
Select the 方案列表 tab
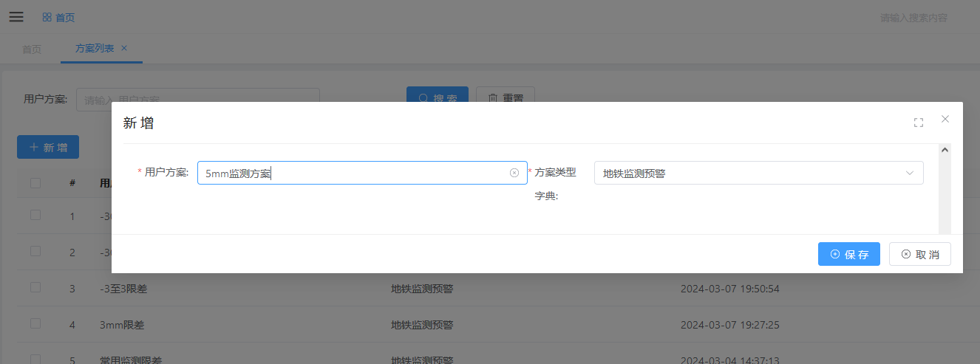tap(95, 48)
